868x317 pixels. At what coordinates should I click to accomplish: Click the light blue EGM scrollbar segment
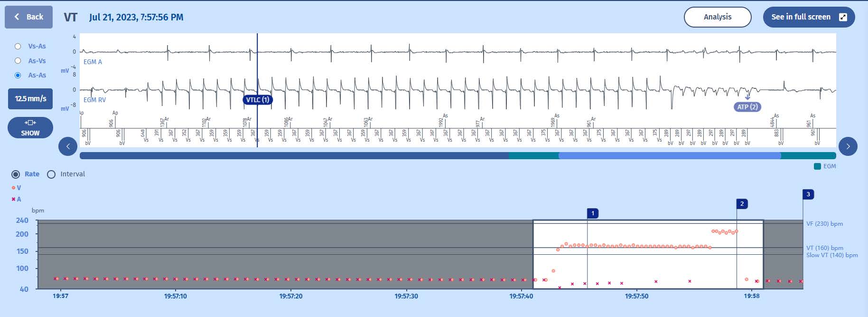pyautogui.click(x=669, y=155)
